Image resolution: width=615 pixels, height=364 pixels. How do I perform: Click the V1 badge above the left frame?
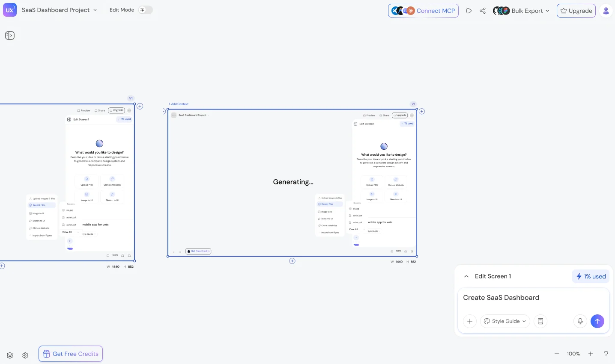(131, 98)
